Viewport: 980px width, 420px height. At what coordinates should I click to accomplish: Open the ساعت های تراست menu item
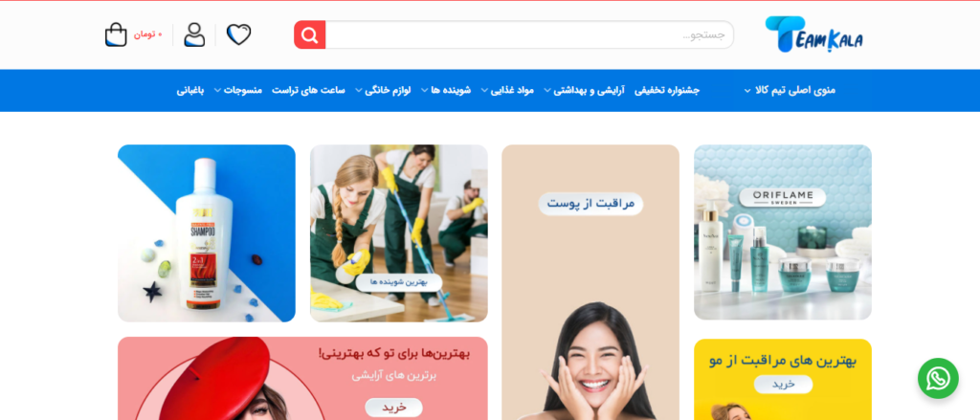pyautogui.click(x=308, y=91)
